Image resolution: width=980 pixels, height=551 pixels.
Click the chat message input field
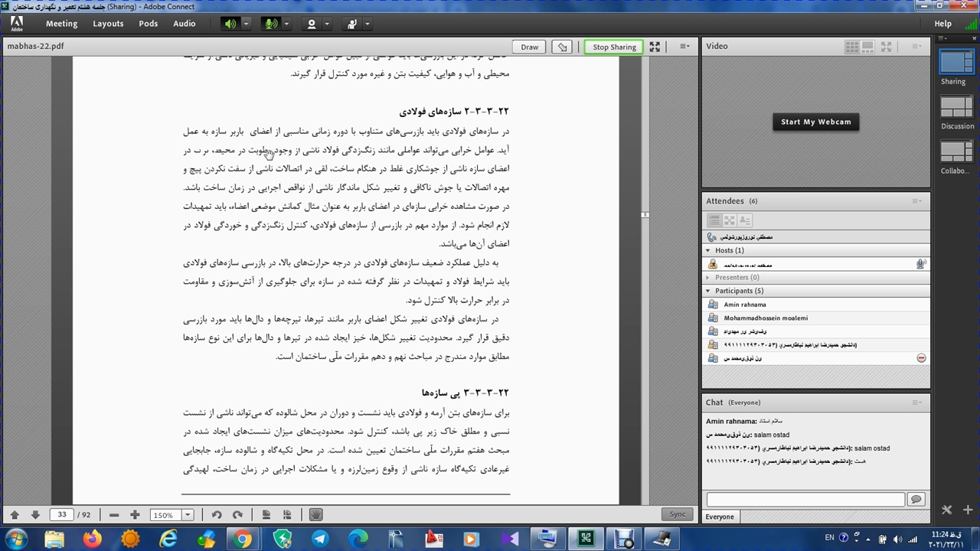tap(805, 499)
